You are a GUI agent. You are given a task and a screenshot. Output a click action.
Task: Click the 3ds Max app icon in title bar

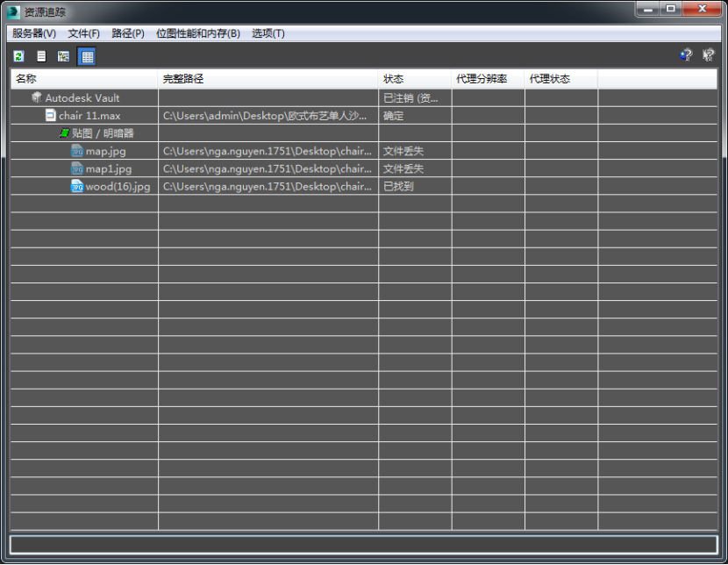(x=14, y=12)
